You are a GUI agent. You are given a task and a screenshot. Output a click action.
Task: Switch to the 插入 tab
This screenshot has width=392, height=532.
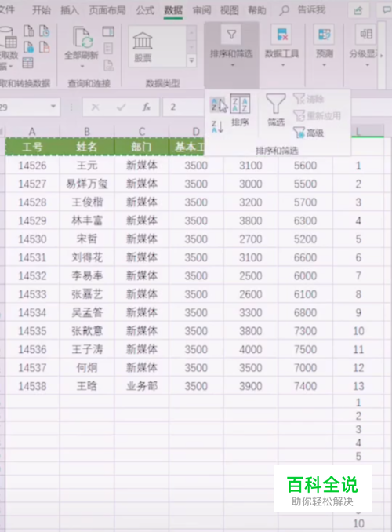click(70, 10)
